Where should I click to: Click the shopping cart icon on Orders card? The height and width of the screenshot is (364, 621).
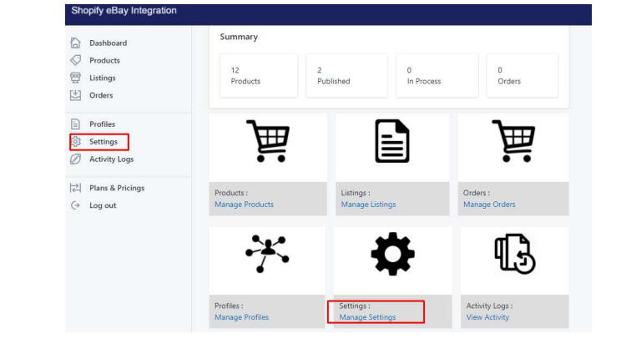tap(513, 141)
